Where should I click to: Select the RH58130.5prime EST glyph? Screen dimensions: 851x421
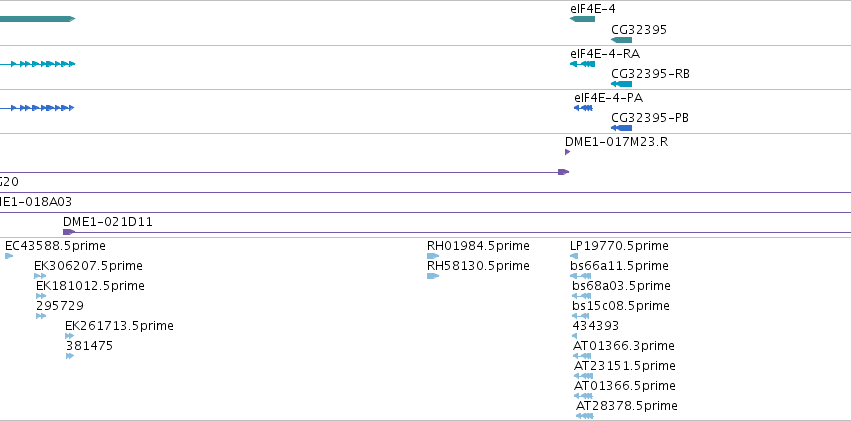(x=433, y=276)
